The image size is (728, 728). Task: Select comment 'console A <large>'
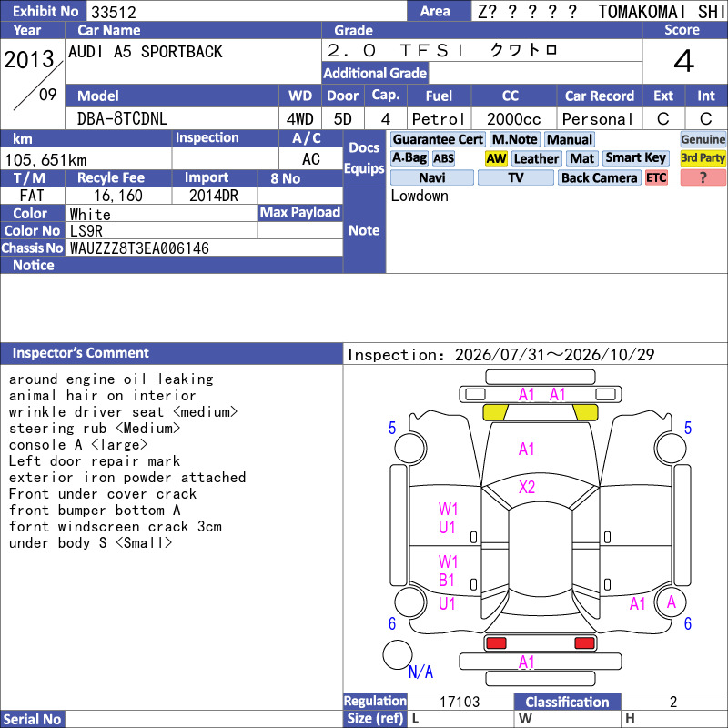click(x=78, y=445)
